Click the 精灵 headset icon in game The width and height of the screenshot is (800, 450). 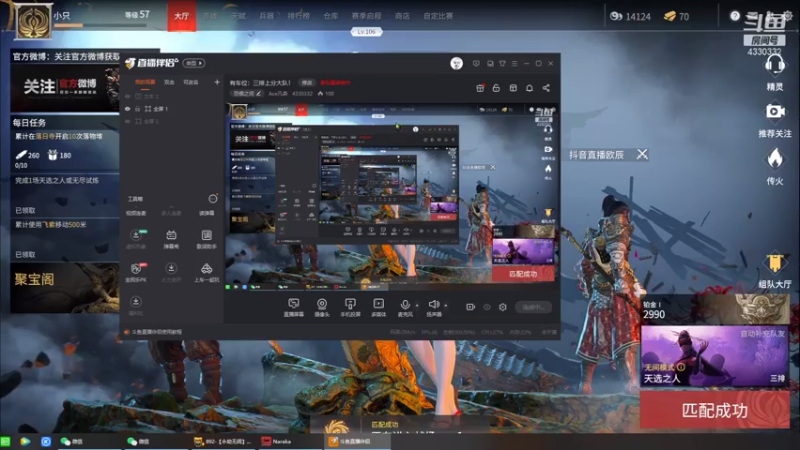click(x=774, y=65)
